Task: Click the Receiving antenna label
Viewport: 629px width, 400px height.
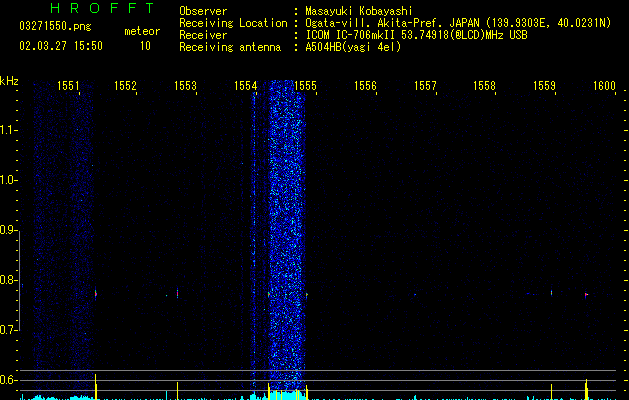Action: pyautogui.click(x=230, y=47)
